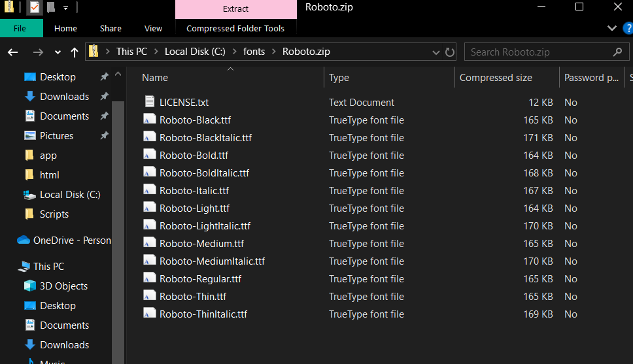Switch to the View ribbon tab

pyautogui.click(x=154, y=28)
